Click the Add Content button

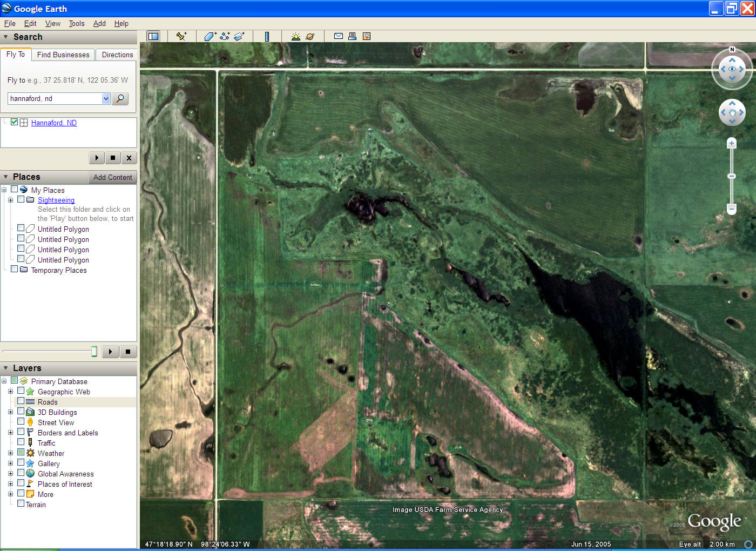(112, 177)
